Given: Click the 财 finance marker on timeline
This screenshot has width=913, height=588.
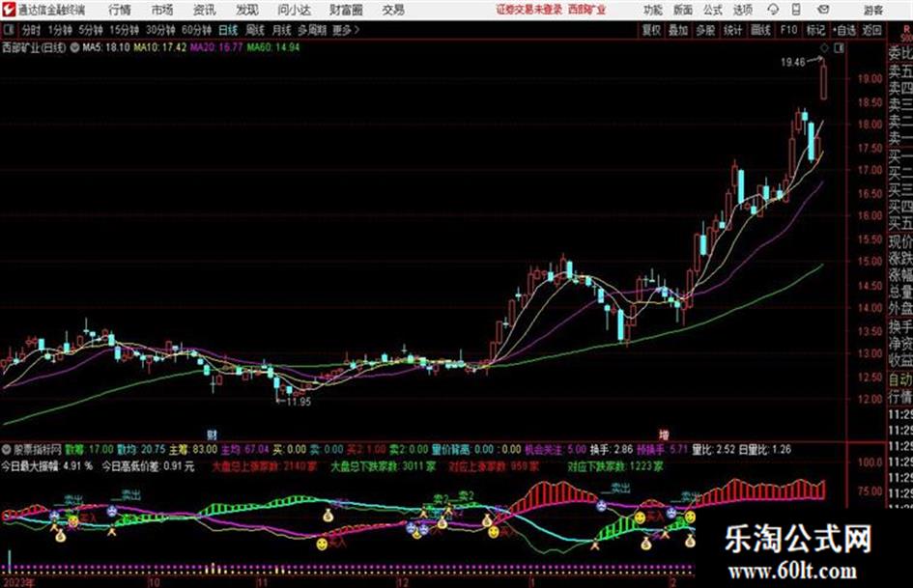Looking at the screenshot, I should pos(212,434).
